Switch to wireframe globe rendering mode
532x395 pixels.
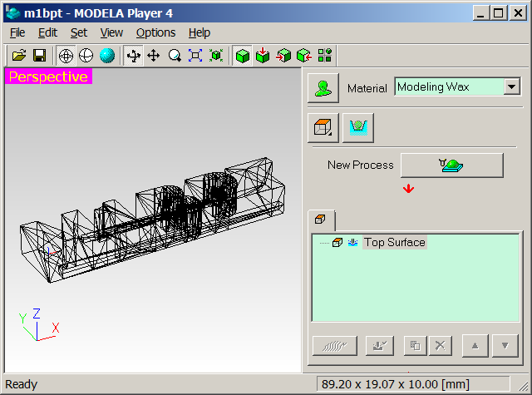coord(66,56)
